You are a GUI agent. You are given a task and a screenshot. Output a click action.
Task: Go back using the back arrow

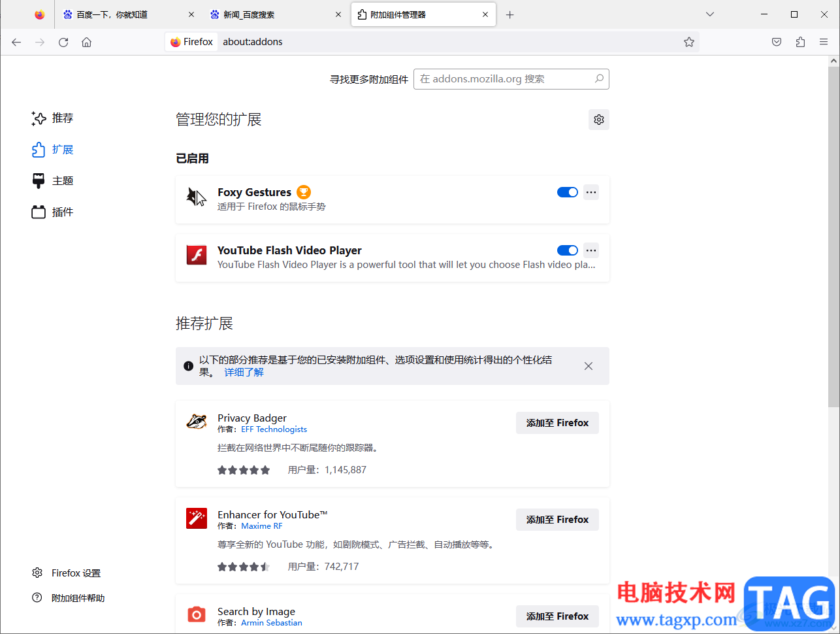pos(16,42)
